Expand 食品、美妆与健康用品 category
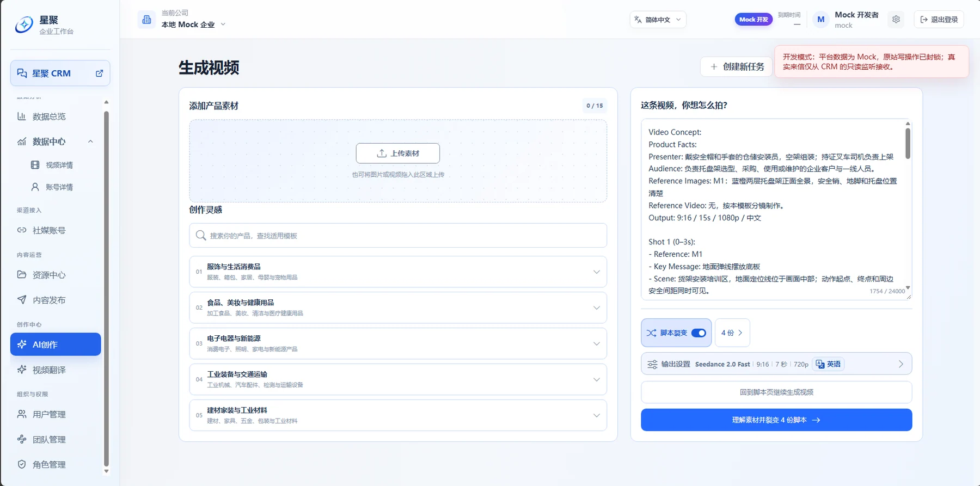Viewport: 980px width, 486px height. point(398,307)
